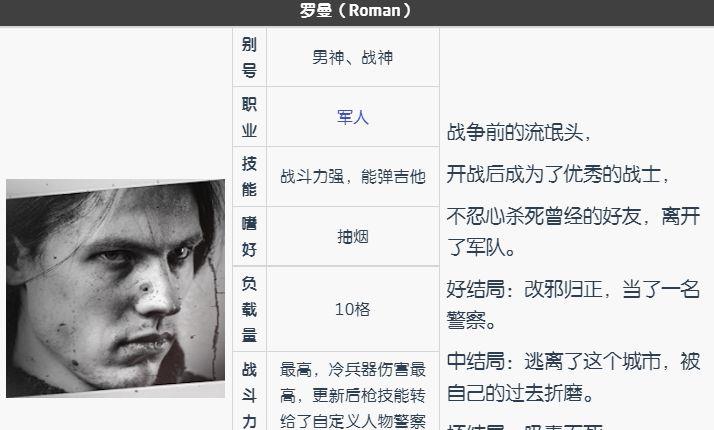Select the 职业 row label cell
This screenshot has width=714, height=430.
point(250,117)
